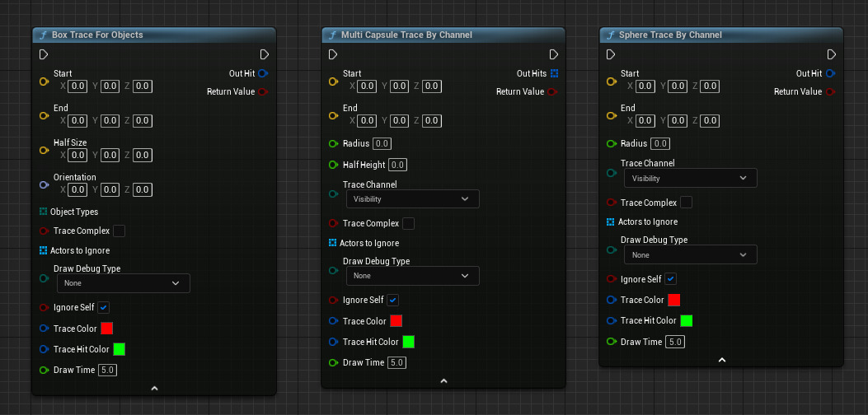868x415 pixels.
Task: Open Draw Debug Type dropdown on Sphere Trace
Action: point(691,255)
